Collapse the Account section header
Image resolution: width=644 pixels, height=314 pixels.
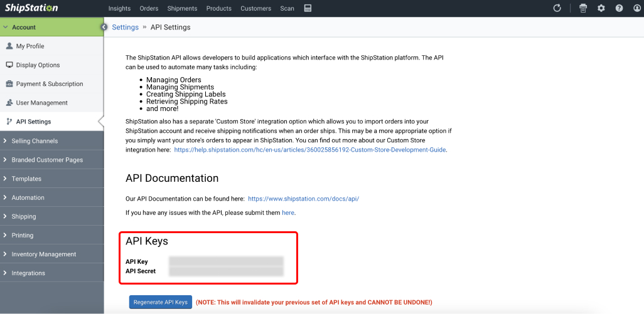(51, 27)
